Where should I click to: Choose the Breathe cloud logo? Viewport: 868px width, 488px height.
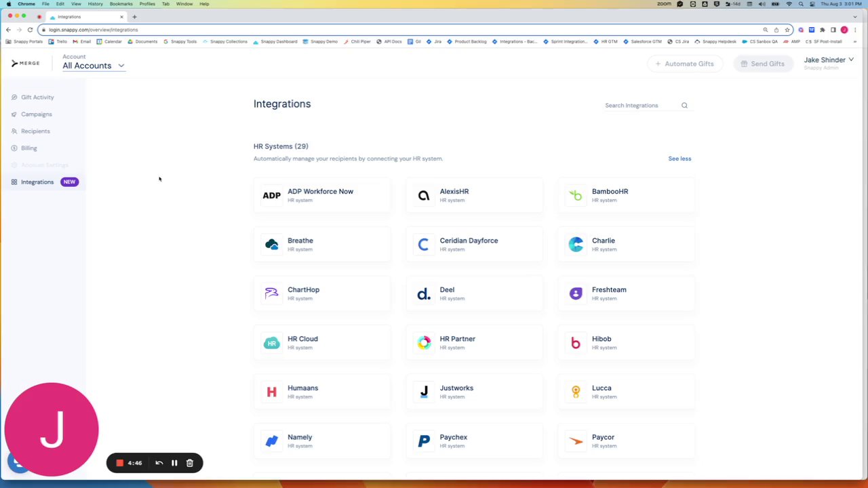[271, 245]
